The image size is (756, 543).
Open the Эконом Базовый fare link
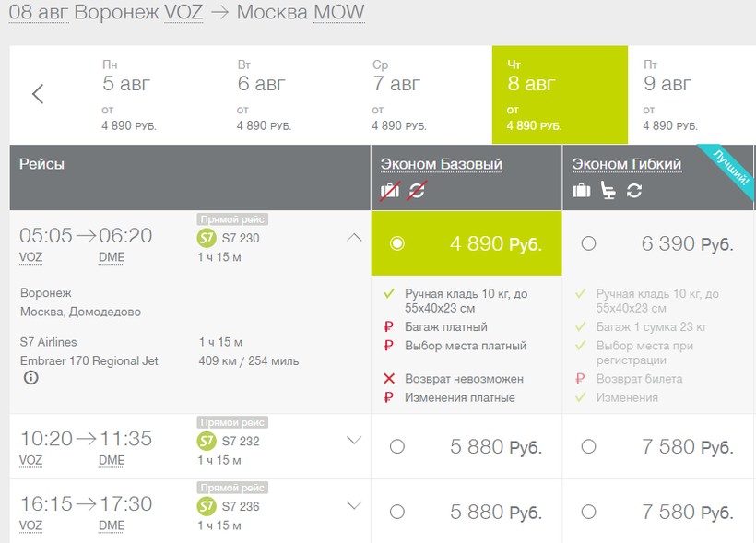click(x=442, y=164)
